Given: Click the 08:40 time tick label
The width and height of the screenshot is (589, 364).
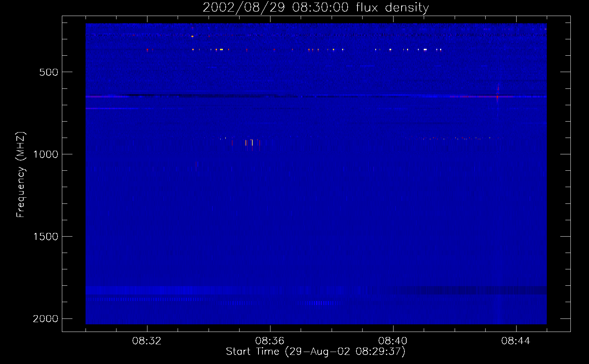Looking at the screenshot, I should [x=393, y=341].
